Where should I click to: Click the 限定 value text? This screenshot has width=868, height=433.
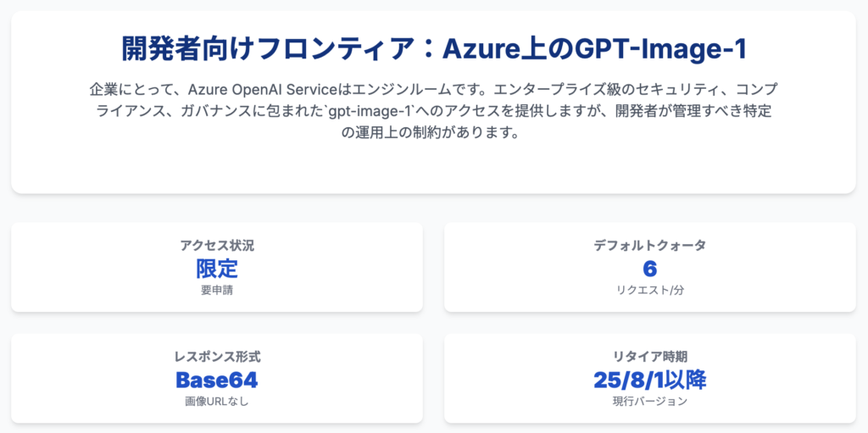tap(217, 269)
